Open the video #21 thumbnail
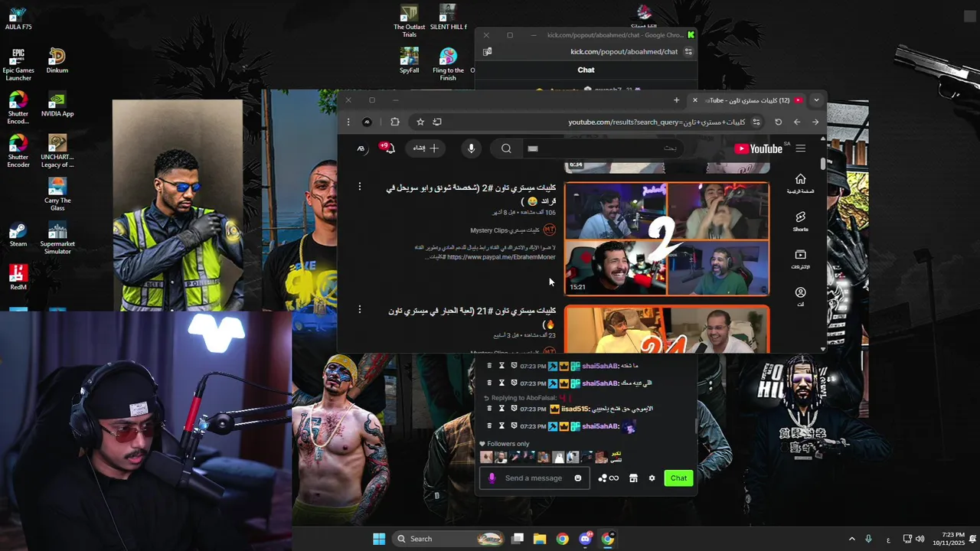The image size is (980, 551). click(667, 329)
